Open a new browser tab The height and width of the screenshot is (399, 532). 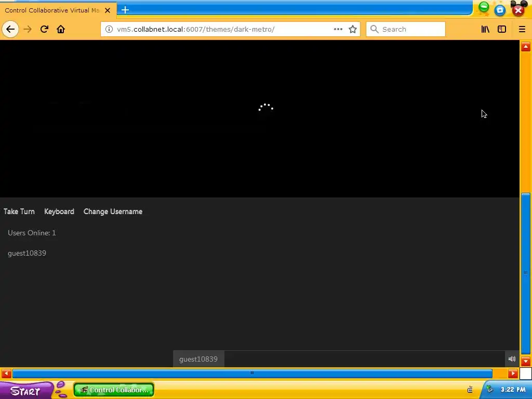click(125, 10)
